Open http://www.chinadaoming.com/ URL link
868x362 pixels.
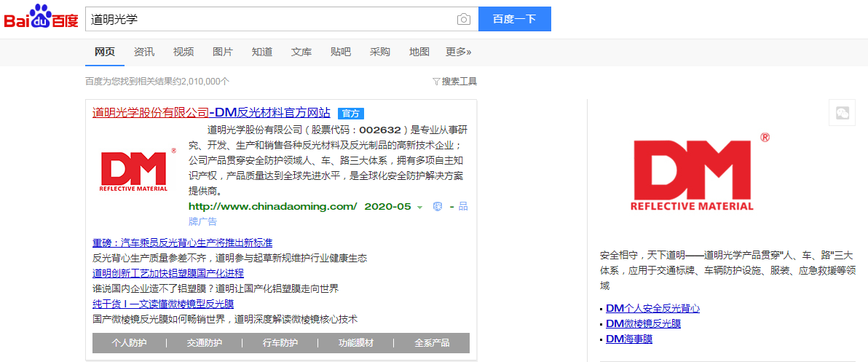[x=273, y=206]
